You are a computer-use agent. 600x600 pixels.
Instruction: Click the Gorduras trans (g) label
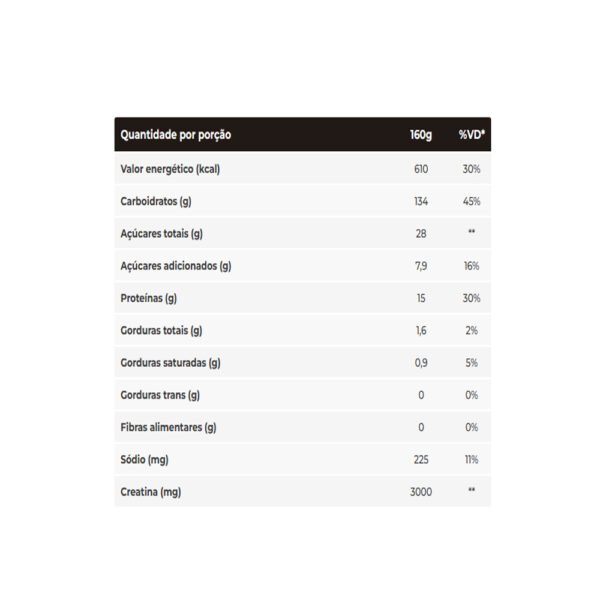(160, 395)
